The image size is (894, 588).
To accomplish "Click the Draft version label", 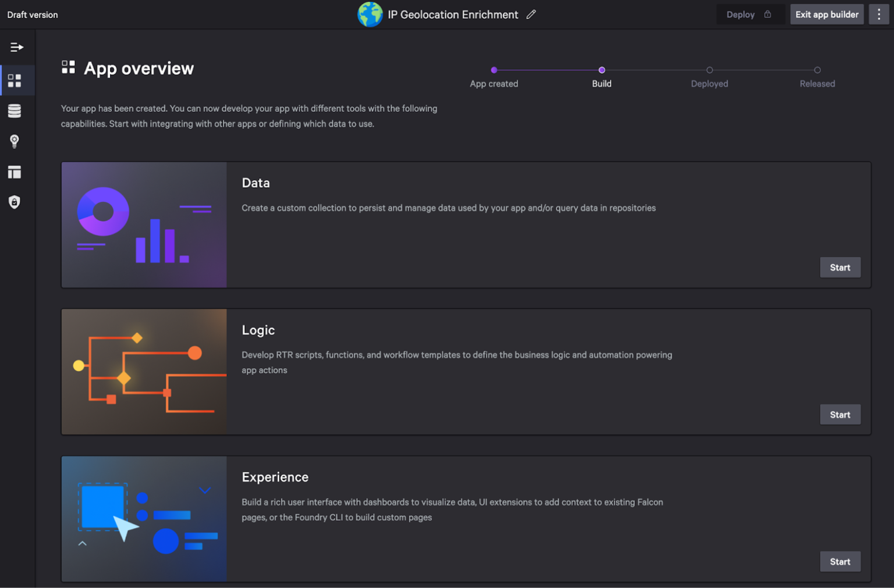I will click(32, 14).
